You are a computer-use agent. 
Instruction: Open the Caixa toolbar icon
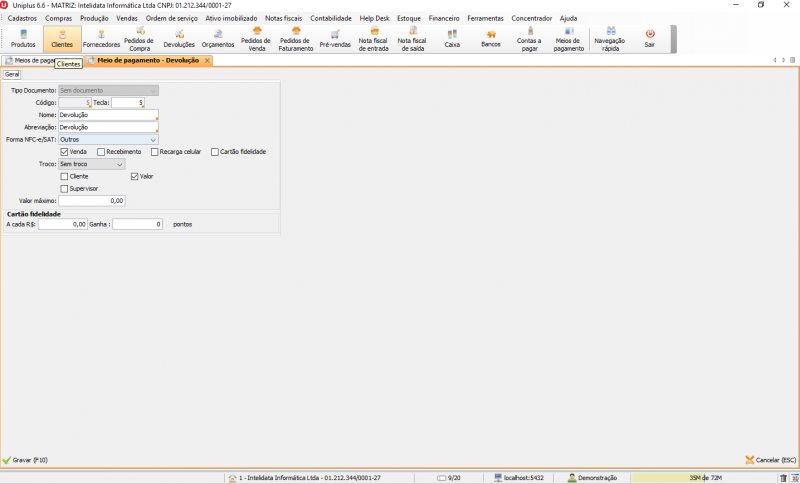click(x=452, y=39)
